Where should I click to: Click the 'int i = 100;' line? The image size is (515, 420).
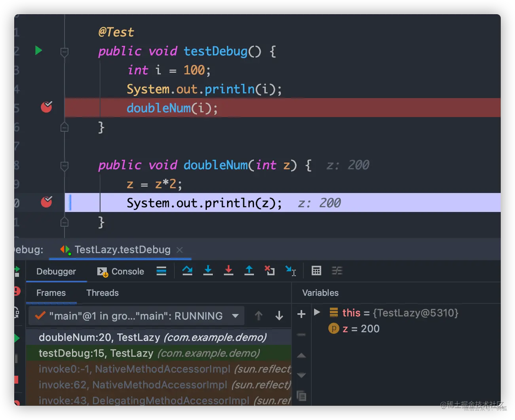169,70
